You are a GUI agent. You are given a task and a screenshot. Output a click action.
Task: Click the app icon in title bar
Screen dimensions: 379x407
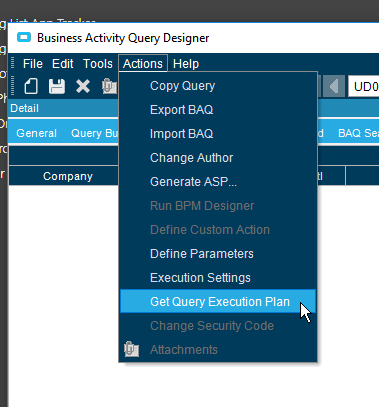[24, 37]
